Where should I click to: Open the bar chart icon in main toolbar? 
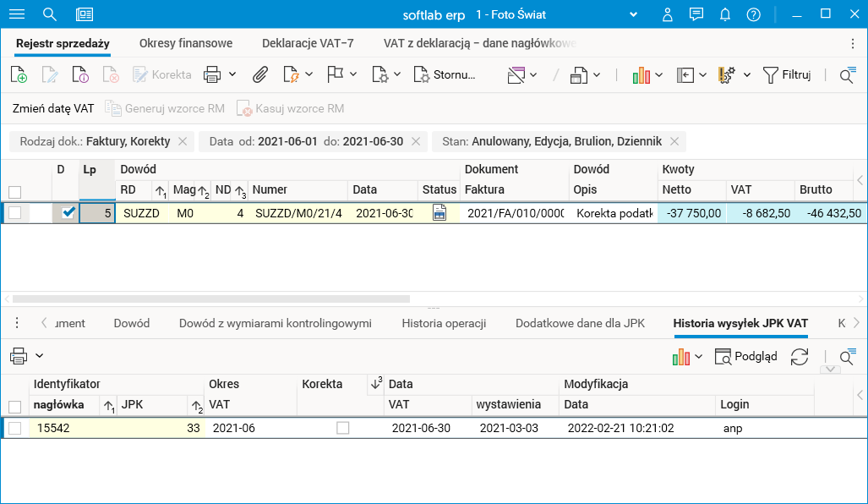[x=641, y=74]
